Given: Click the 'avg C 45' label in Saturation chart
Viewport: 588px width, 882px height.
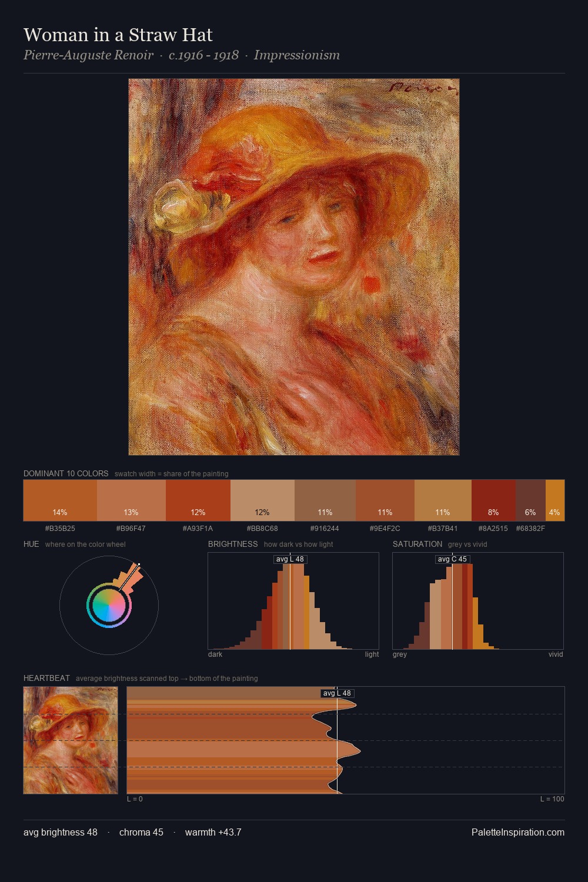Looking at the screenshot, I should [452, 559].
